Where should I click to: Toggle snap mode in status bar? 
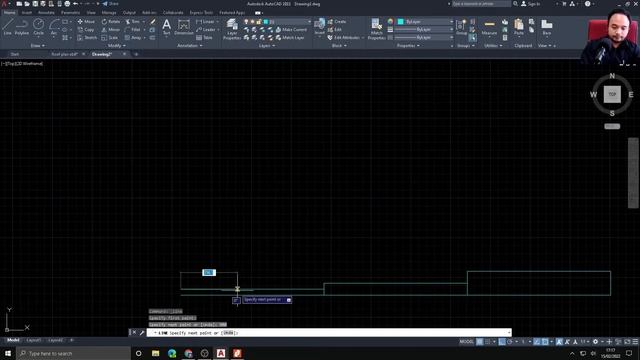(488, 342)
